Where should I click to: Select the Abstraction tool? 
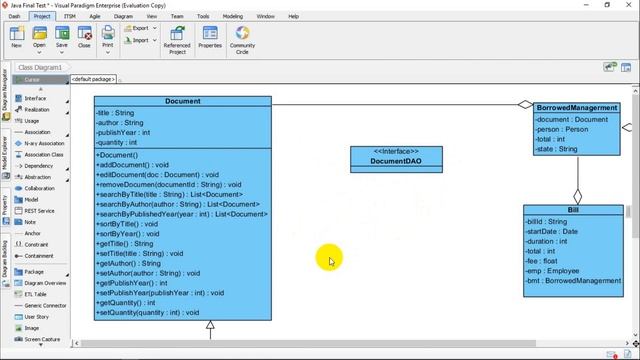click(38, 177)
